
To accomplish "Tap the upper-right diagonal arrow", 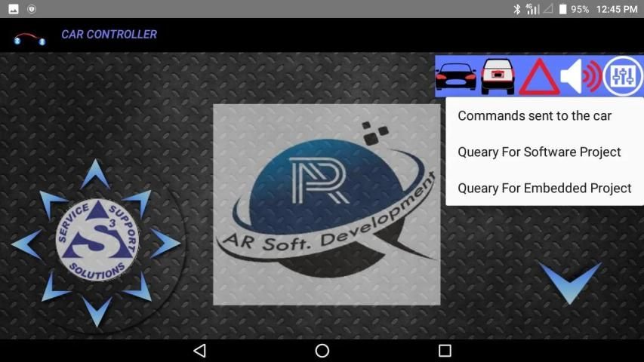I will [137, 202].
